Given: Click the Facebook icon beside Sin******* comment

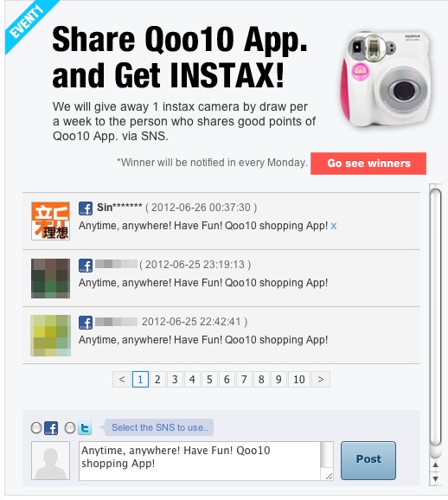Looking at the screenshot, I should 86,208.
